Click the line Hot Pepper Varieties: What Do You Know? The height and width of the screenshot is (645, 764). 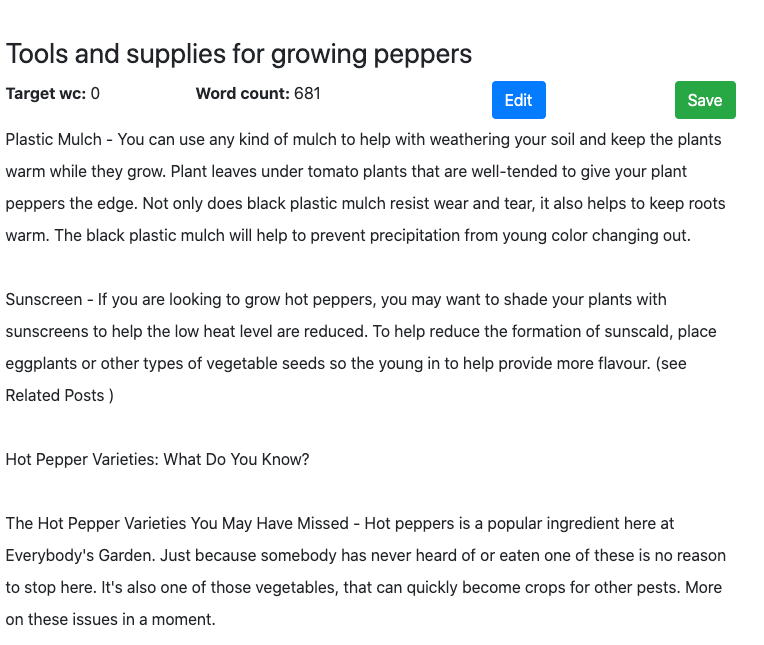[x=157, y=460]
